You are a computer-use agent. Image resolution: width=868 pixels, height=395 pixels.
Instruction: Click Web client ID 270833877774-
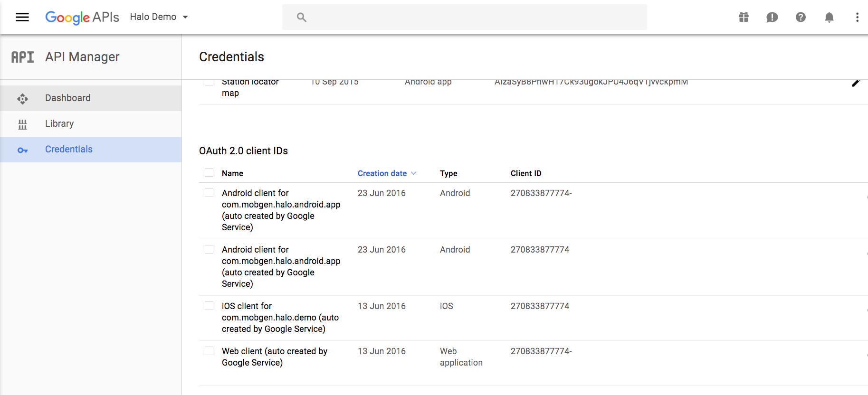pos(541,351)
